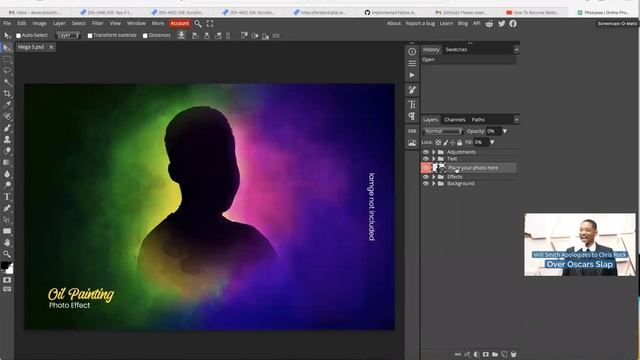Open the Filter menu

coord(97,24)
